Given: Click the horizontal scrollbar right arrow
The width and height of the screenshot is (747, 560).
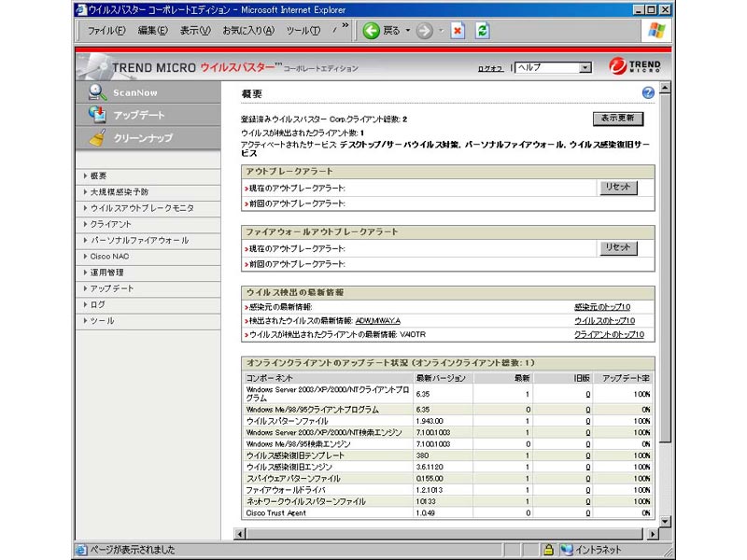Looking at the screenshot, I should (x=652, y=534).
